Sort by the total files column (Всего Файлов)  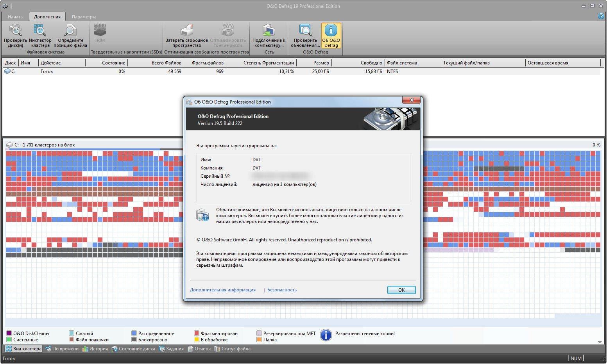(x=156, y=63)
